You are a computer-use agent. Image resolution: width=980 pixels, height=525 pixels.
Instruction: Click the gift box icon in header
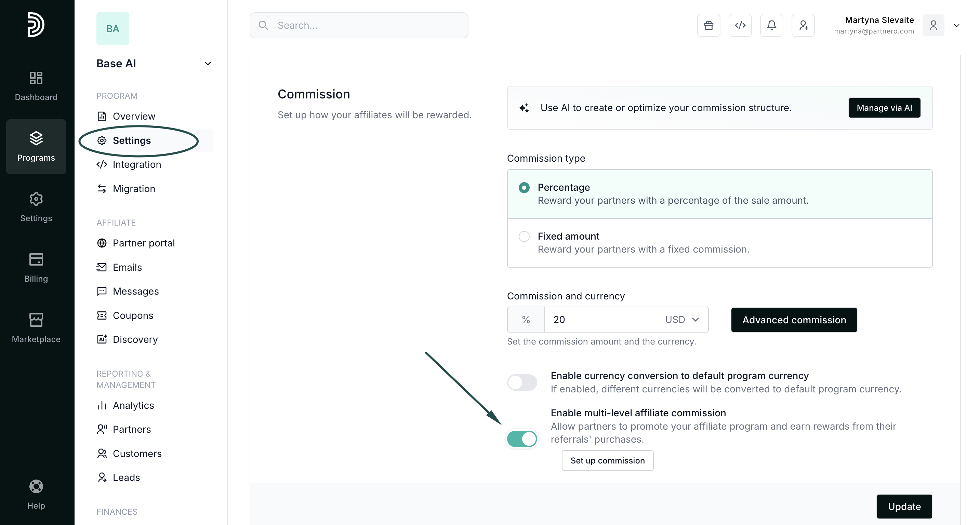coord(708,26)
